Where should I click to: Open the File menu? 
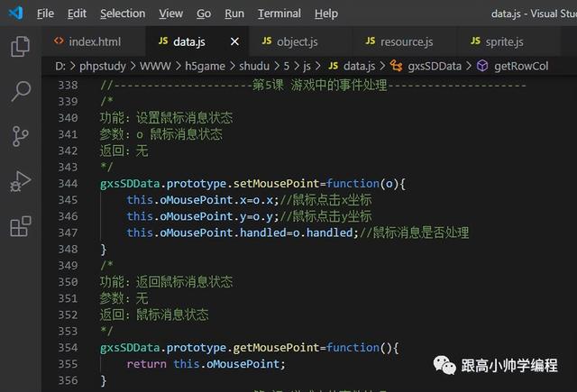click(45, 14)
